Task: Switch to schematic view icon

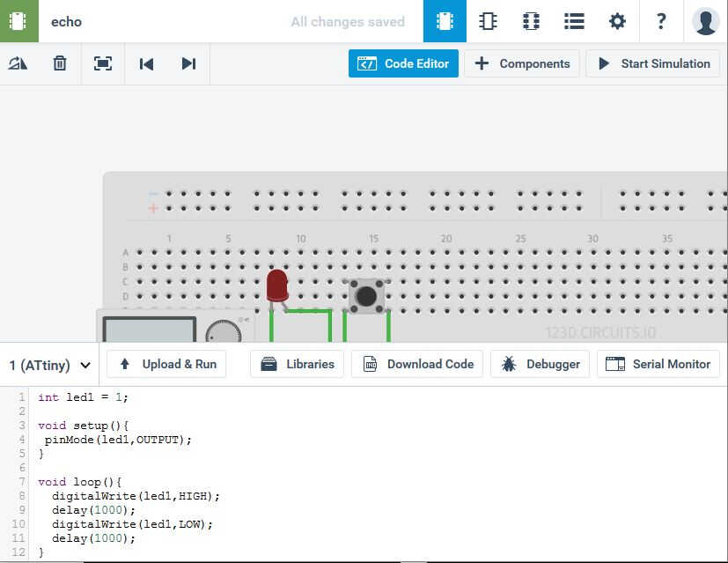Action: (x=488, y=21)
